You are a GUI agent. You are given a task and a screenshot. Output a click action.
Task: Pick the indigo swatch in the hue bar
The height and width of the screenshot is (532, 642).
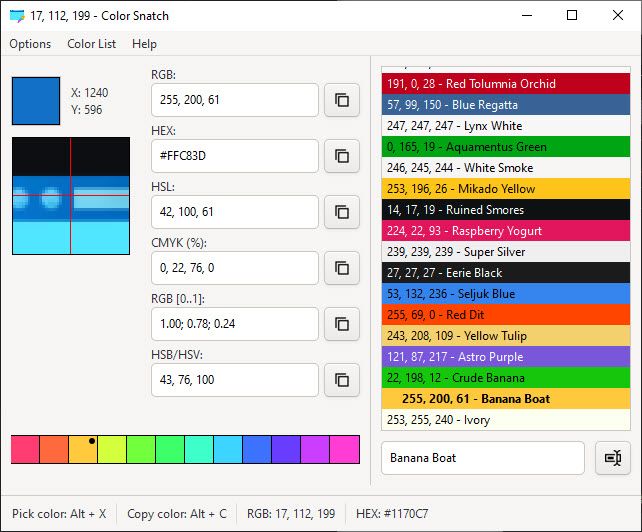pyautogui.click(x=286, y=450)
